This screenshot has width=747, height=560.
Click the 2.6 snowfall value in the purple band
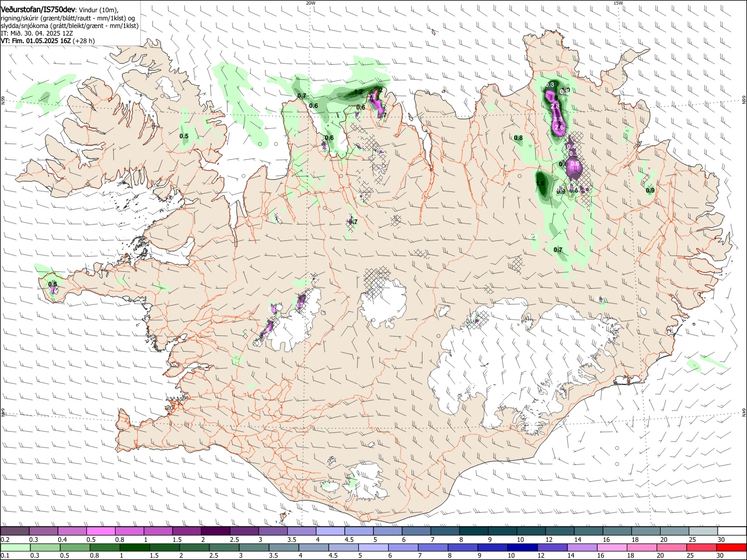point(559,127)
